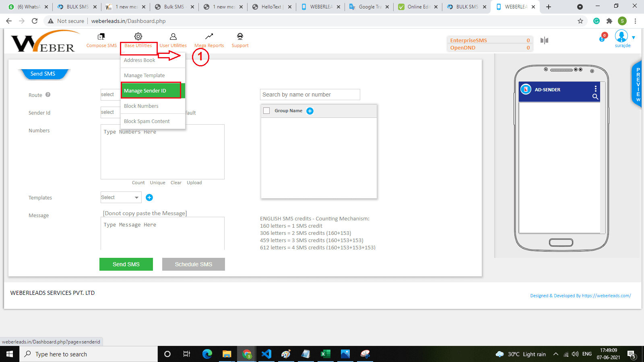Click the phone preview search icon
The height and width of the screenshot is (362, 644).
tap(595, 97)
